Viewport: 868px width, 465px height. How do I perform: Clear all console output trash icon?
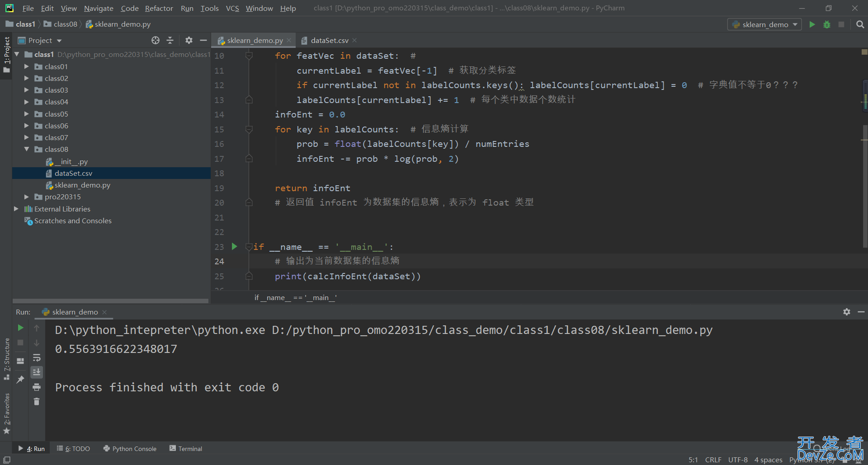click(x=37, y=401)
